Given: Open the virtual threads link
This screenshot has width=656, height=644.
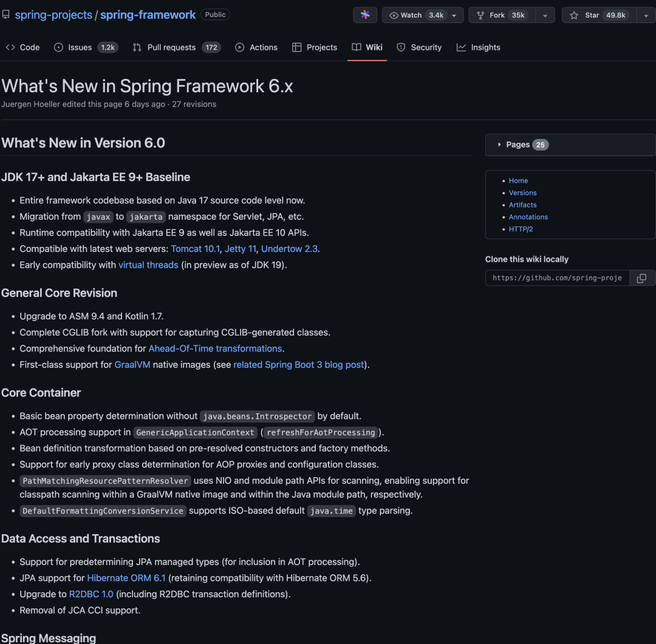Looking at the screenshot, I should click(148, 265).
